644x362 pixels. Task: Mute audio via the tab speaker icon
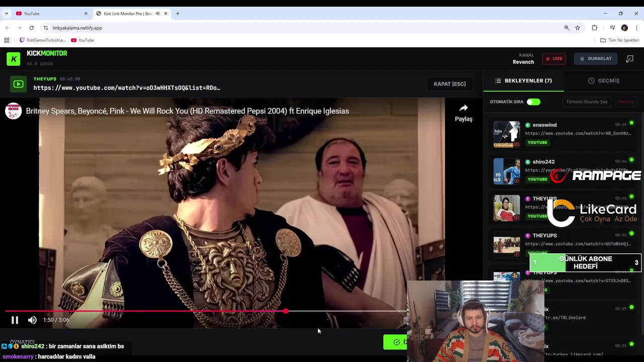[157, 14]
